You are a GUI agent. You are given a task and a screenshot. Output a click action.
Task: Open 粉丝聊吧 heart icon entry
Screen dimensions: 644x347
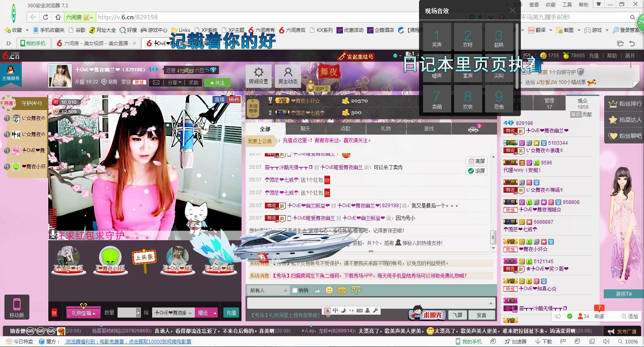coord(625,136)
